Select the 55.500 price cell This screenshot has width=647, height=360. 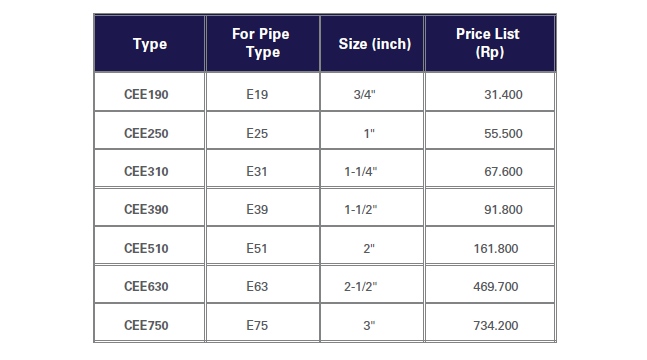pos(490,130)
